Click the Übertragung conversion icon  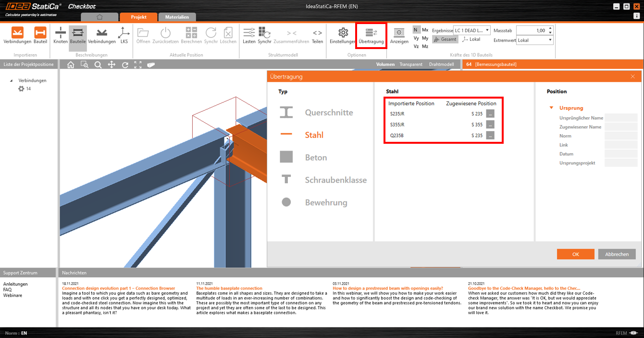(371, 33)
